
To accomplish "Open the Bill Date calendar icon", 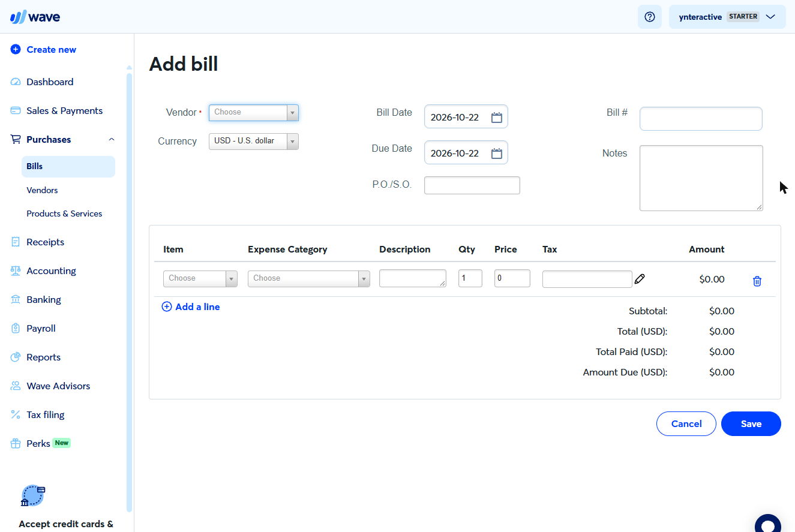I will point(497,118).
